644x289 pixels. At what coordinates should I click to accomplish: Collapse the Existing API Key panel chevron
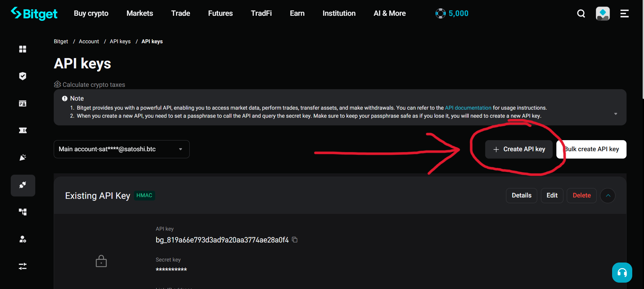[x=608, y=195]
